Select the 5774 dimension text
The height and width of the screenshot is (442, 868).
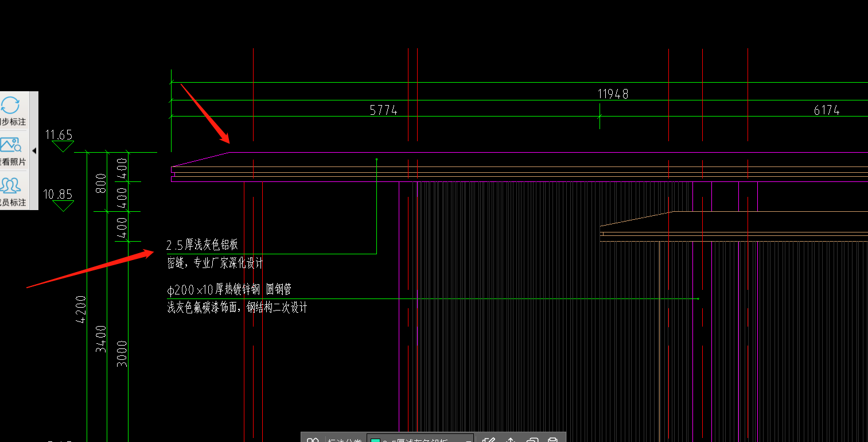point(384,110)
